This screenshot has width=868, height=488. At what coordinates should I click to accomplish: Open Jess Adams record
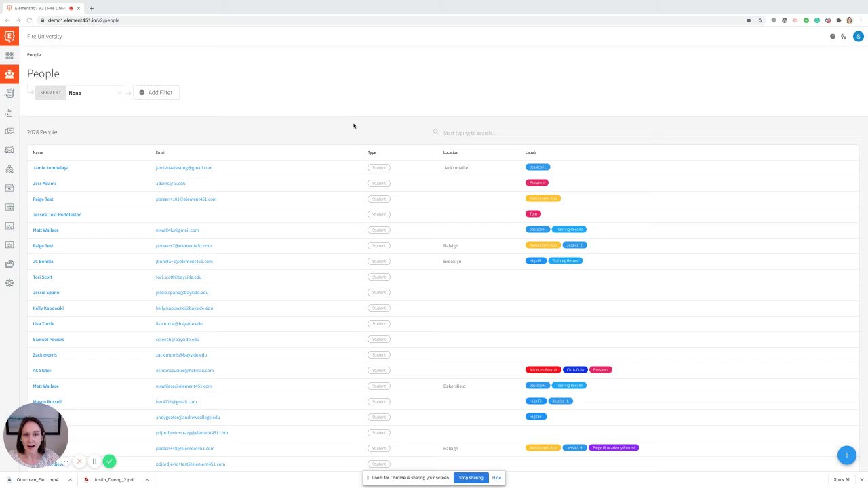point(45,184)
